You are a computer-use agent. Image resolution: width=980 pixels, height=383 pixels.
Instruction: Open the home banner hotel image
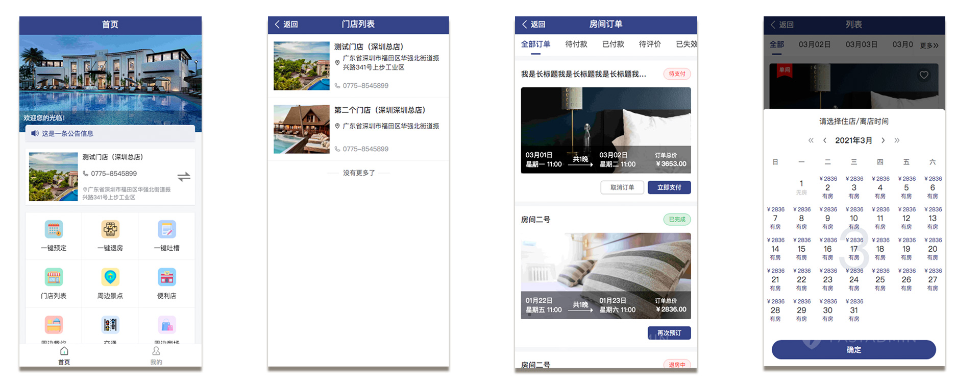pyautogui.click(x=110, y=83)
